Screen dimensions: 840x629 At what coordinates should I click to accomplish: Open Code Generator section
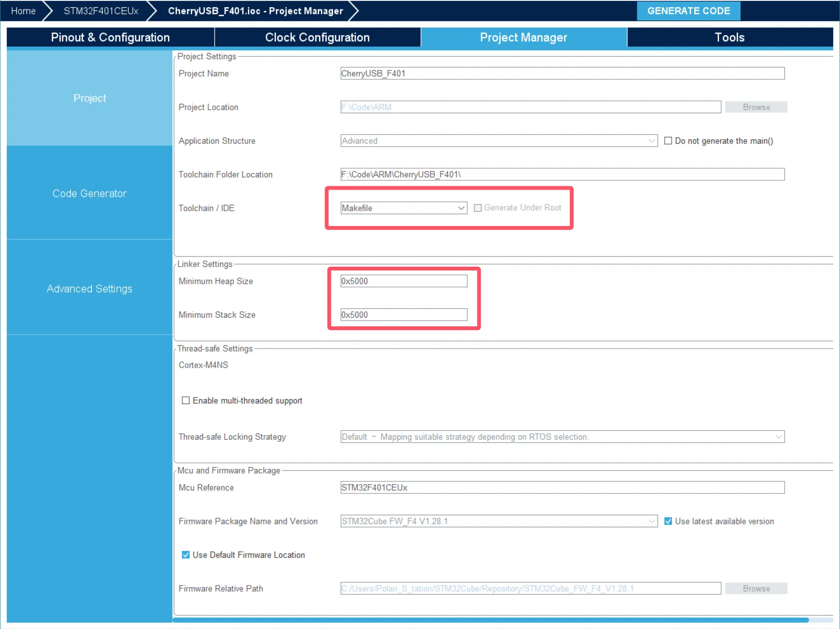(89, 193)
